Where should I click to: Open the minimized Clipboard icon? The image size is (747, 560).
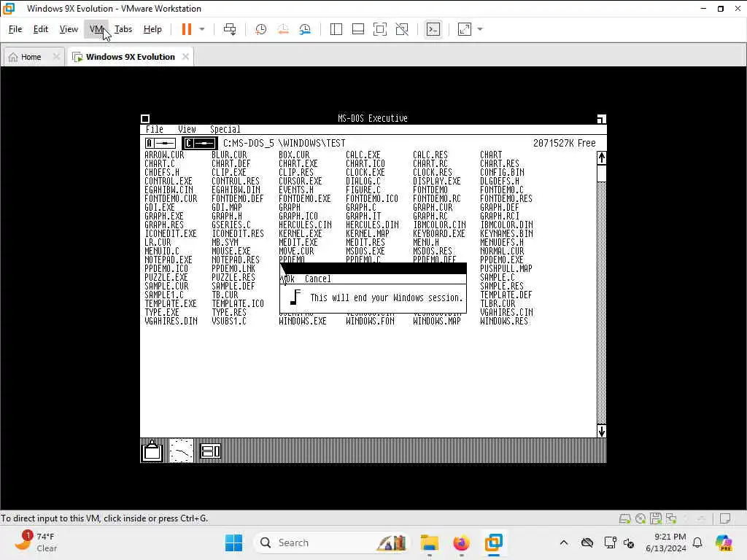(x=152, y=451)
